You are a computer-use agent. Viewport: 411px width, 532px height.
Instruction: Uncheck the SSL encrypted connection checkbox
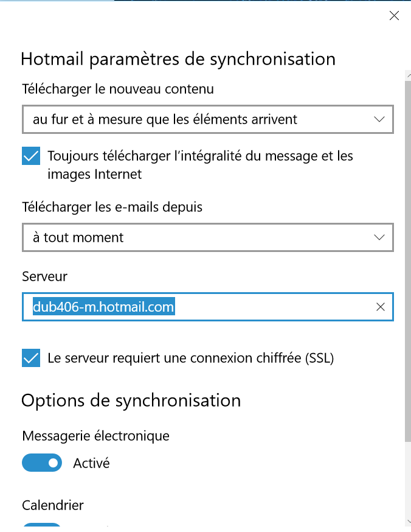[x=31, y=358]
